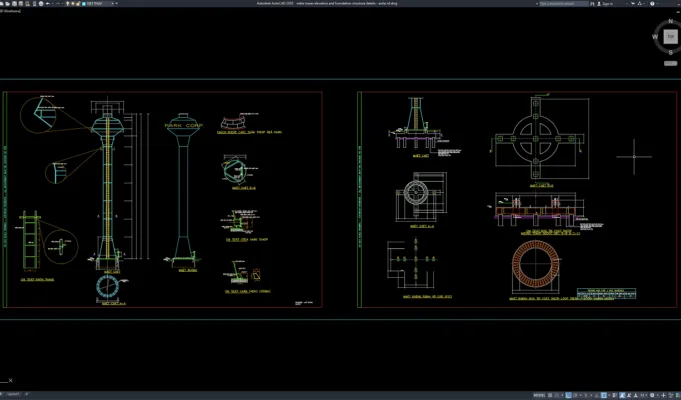Click the viewport controls label at top-left
Screen dimensions: 681x400
click(10, 10)
